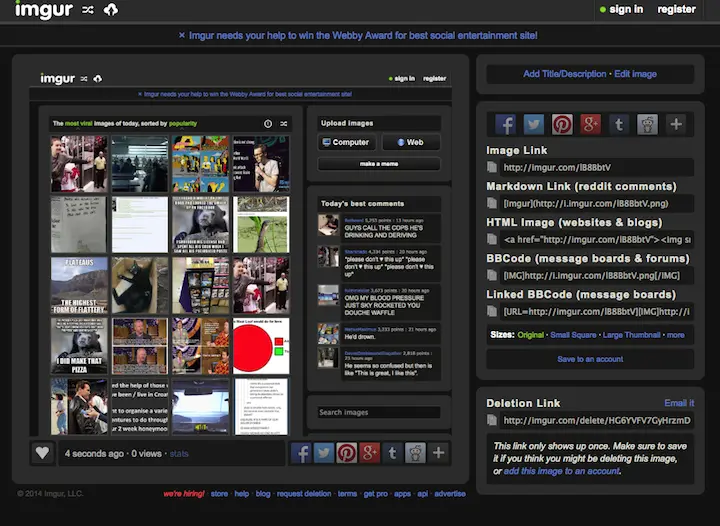Click register at the top right
Screen dimensions: 720x526
click(x=676, y=10)
